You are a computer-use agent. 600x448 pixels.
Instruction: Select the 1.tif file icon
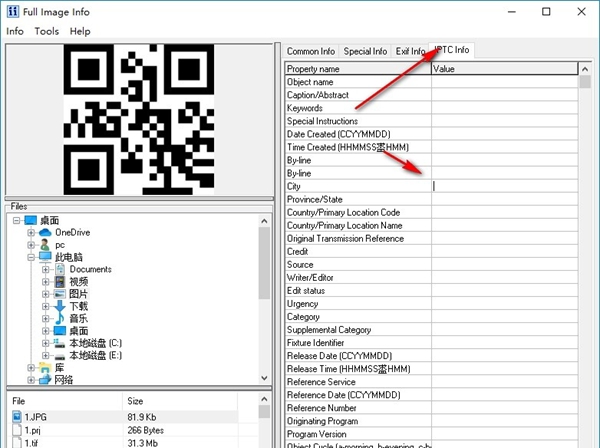point(17,443)
